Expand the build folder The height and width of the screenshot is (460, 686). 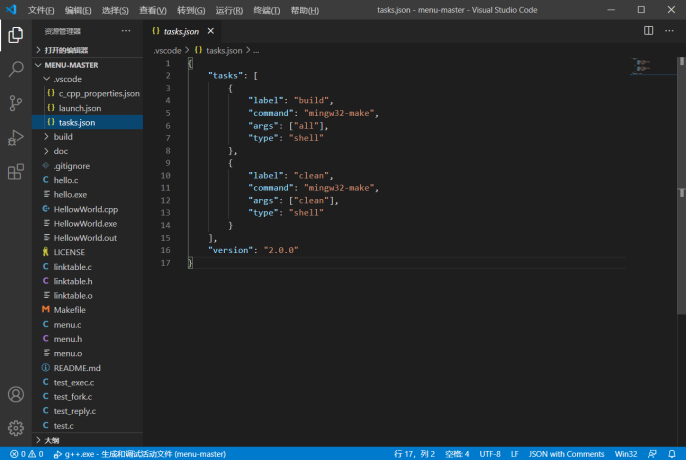[x=88, y=137]
